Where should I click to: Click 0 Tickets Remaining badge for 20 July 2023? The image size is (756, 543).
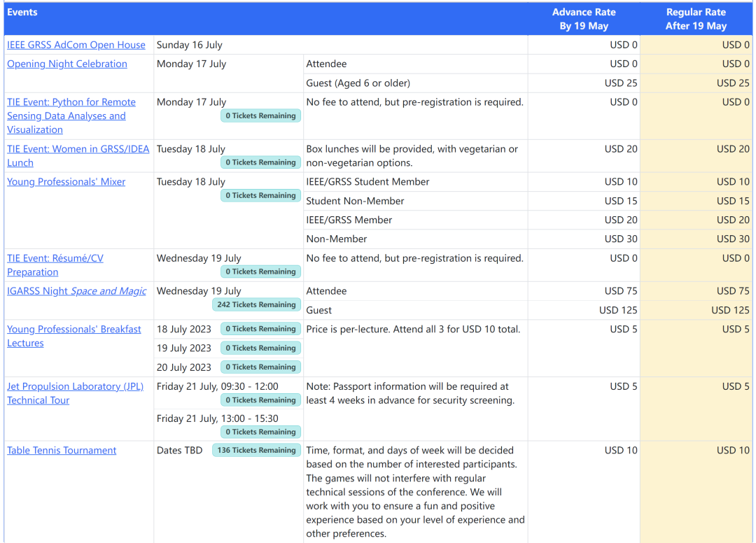[261, 367]
